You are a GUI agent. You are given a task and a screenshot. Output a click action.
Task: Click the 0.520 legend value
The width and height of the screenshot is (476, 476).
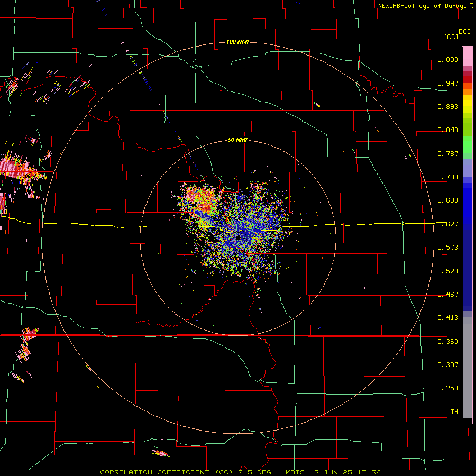pyautogui.click(x=448, y=271)
